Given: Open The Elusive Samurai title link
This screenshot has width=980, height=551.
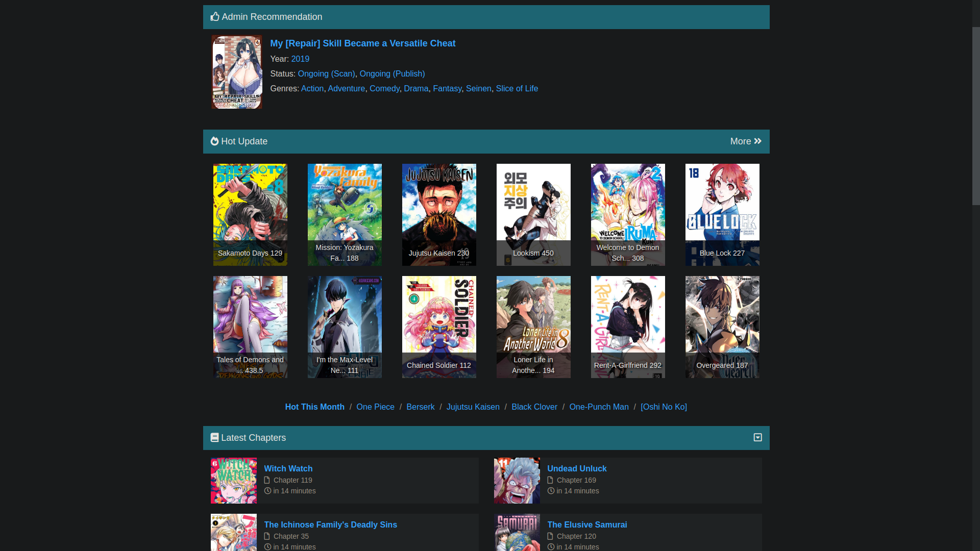Looking at the screenshot, I should coord(587,524).
